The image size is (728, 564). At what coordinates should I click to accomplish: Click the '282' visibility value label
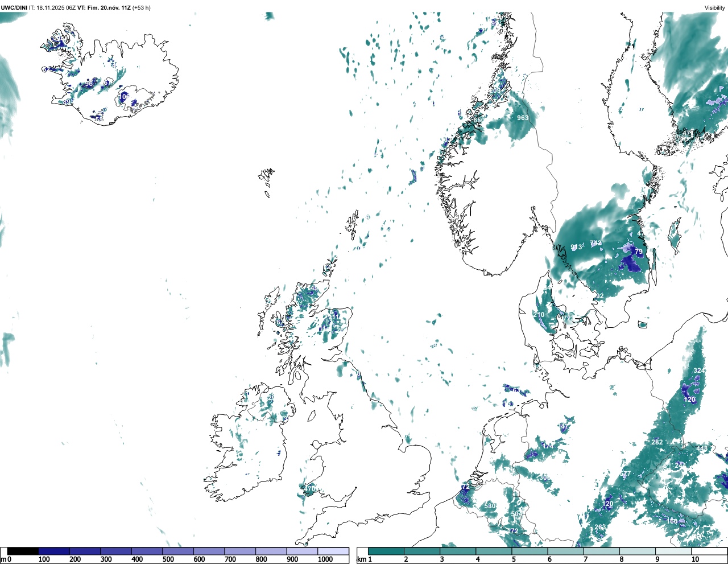(657, 442)
